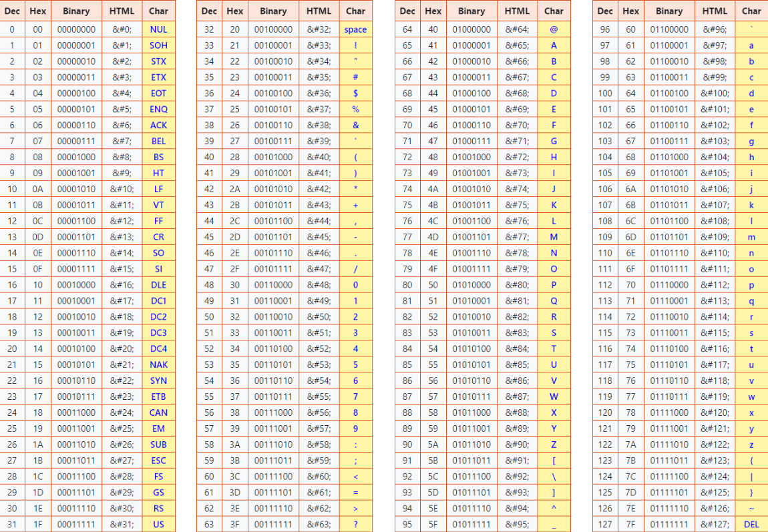
Task: Click HTML code &#27;
Action: point(122,461)
